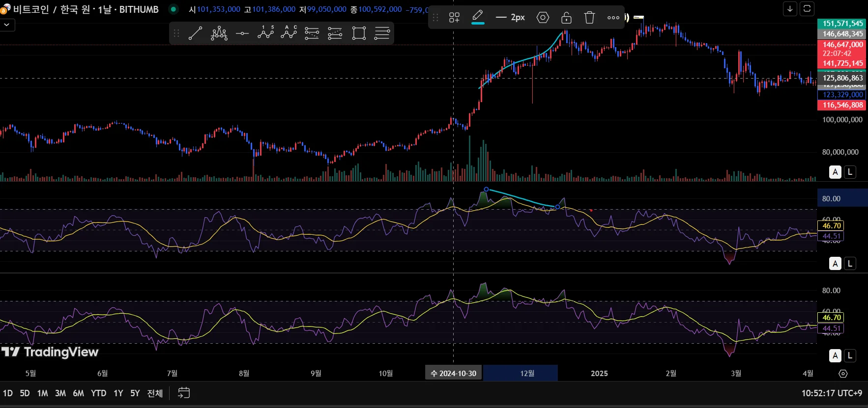Change the drawing line color pencil
The height and width of the screenshot is (408, 868).
[x=478, y=18]
